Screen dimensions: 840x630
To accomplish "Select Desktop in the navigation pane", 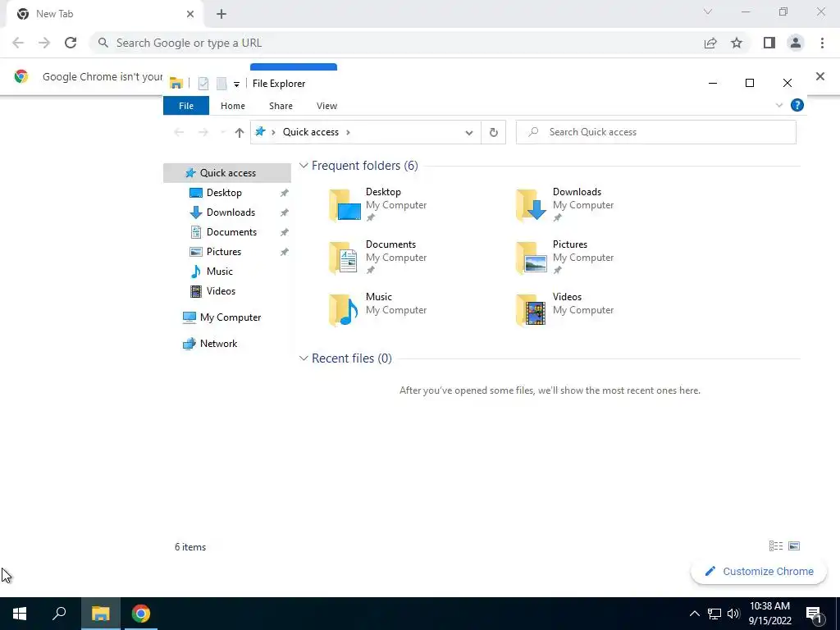I will (x=224, y=193).
